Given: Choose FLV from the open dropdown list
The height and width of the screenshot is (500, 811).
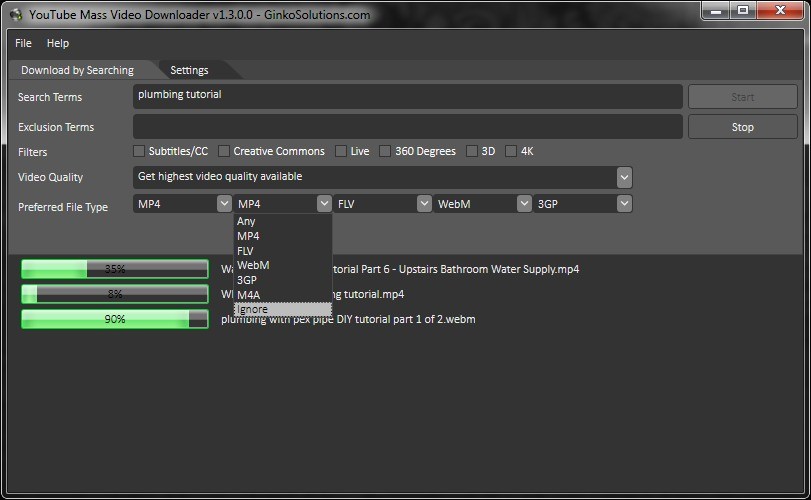Looking at the screenshot, I should click(283, 251).
